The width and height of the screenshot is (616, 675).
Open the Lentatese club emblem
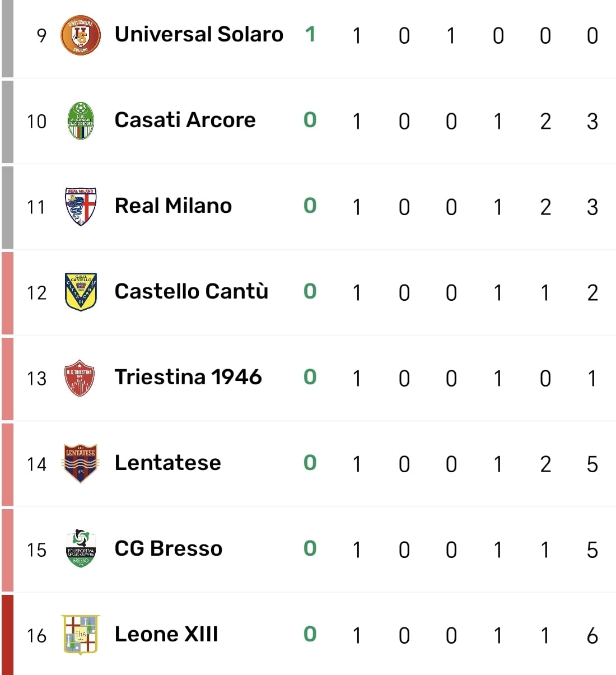[81, 463]
